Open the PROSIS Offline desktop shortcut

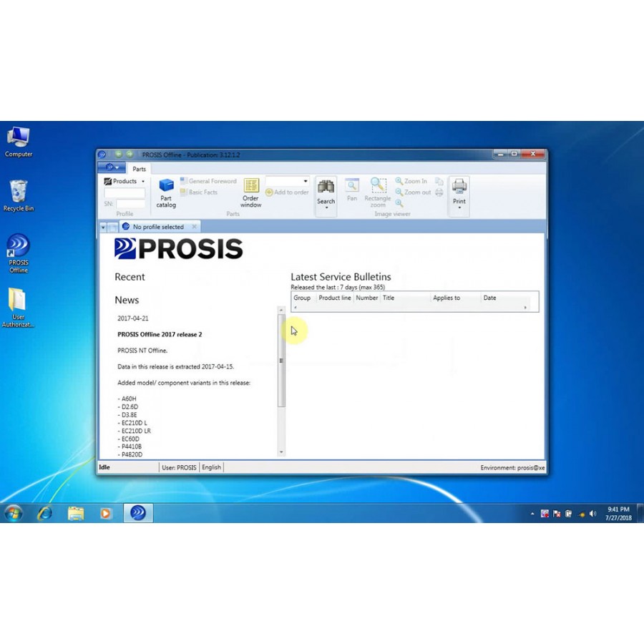[19, 253]
